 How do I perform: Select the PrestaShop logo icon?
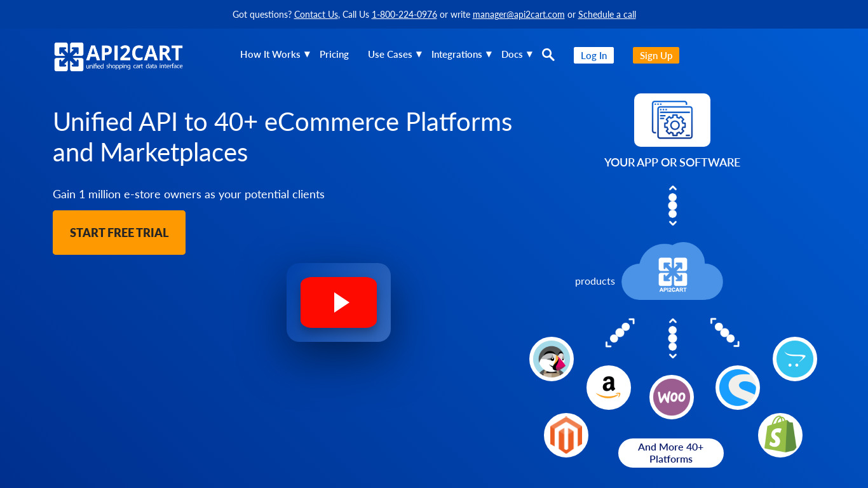[552, 359]
